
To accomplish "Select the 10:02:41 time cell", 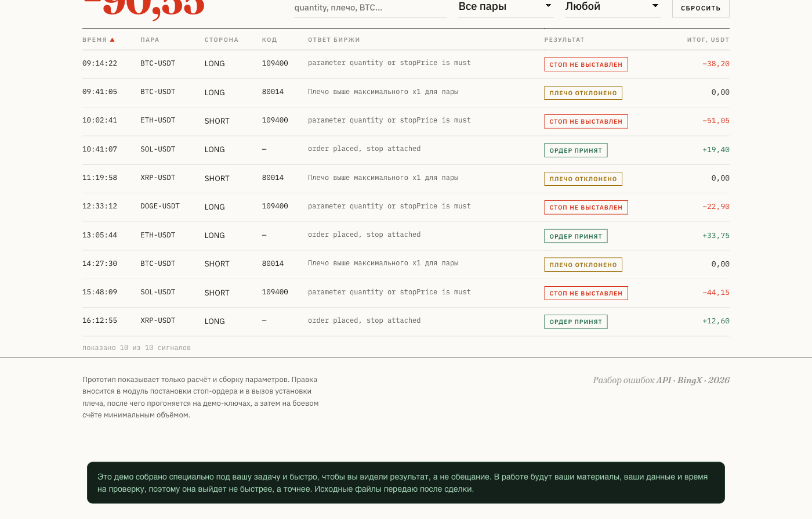I will pos(100,120).
